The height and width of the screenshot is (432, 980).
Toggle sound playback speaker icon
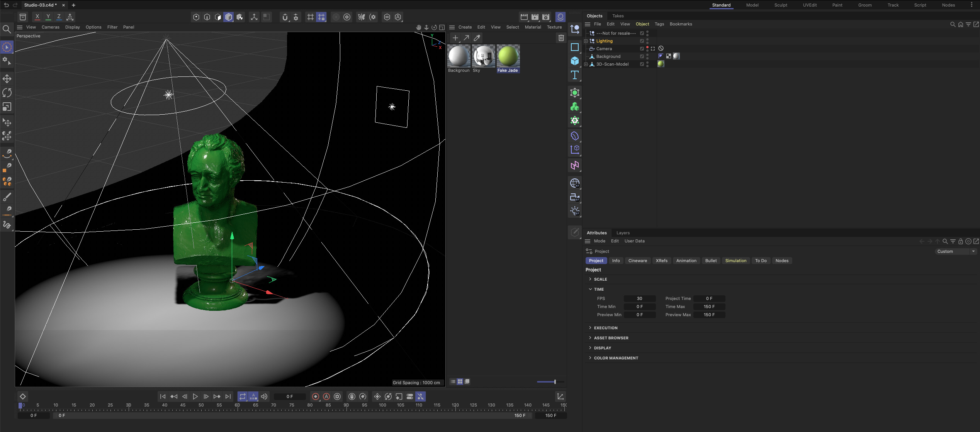[264, 396]
